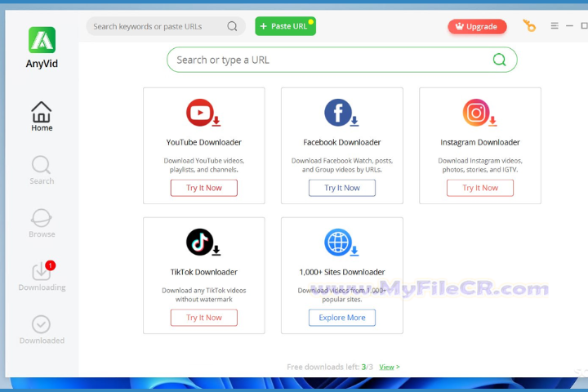This screenshot has width=588, height=392.
Task: Click Try It Now under TikTok Downloader
Action: coord(204,318)
